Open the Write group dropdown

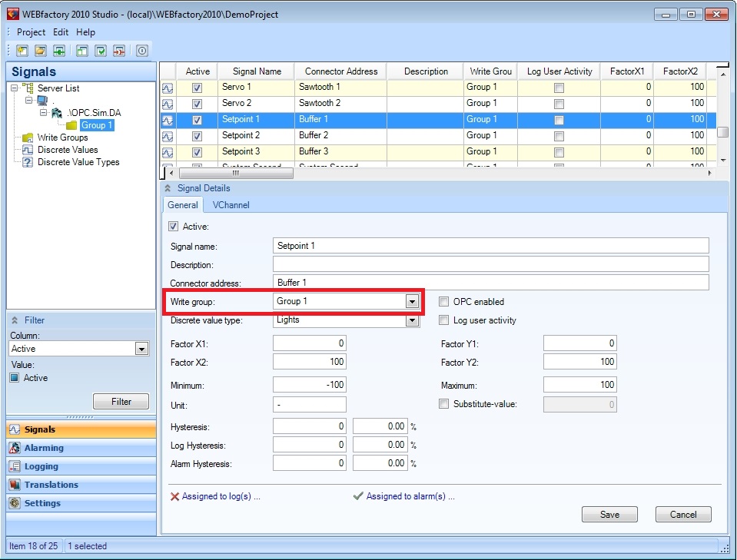pos(412,302)
